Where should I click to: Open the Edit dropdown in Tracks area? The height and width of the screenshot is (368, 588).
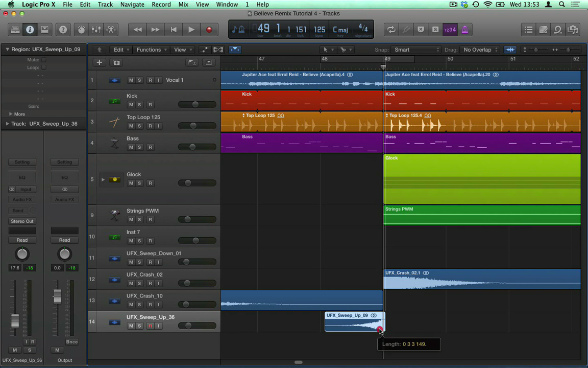(x=121, y=50)
